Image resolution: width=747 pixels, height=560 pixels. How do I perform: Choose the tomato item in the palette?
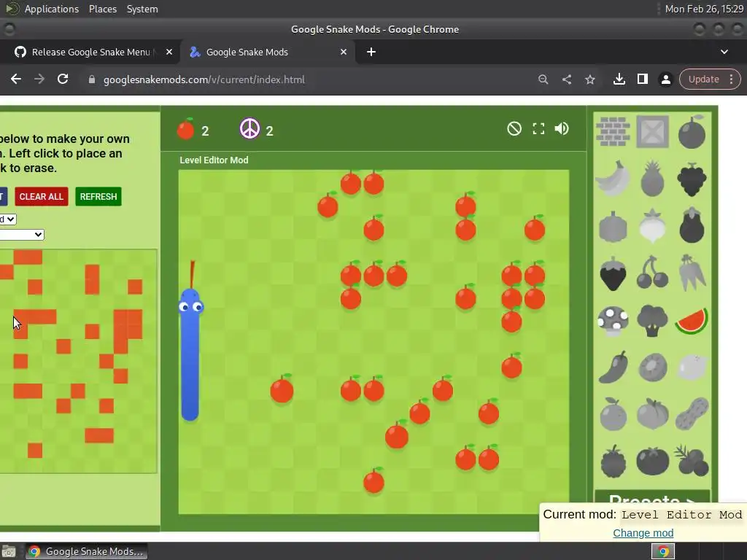point(652,461)
